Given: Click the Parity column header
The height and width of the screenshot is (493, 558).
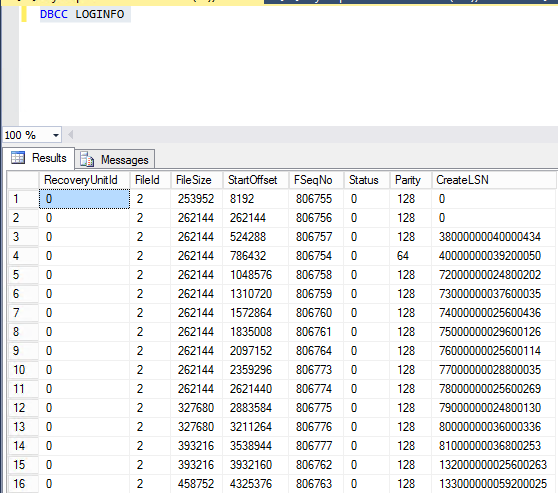Looking at the screenshot, I should coord(411,180).
